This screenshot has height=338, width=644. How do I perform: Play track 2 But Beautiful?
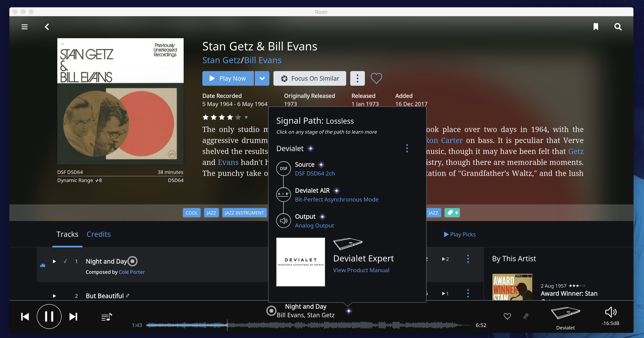54,296
